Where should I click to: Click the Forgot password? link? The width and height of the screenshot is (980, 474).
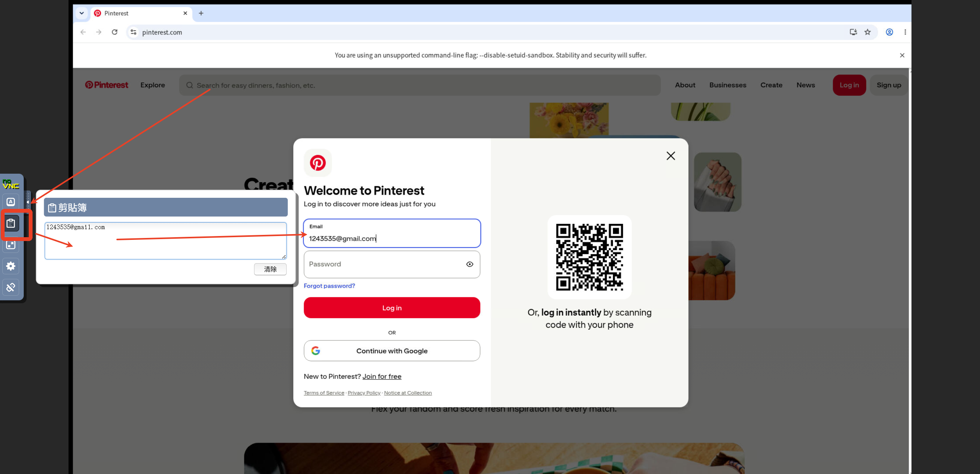pos(330,286)
